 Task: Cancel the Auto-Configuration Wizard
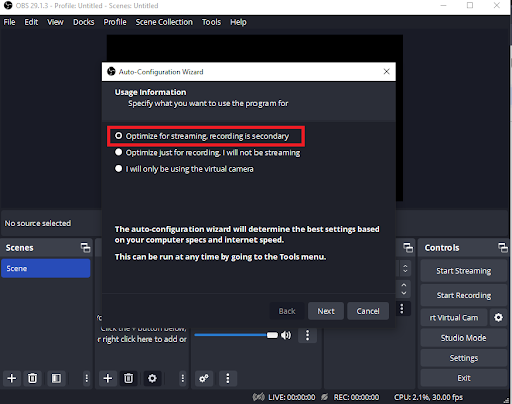368,311
